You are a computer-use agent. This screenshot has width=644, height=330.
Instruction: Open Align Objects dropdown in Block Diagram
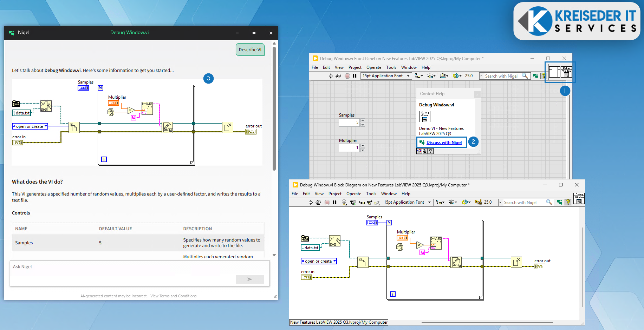point(440,202)
